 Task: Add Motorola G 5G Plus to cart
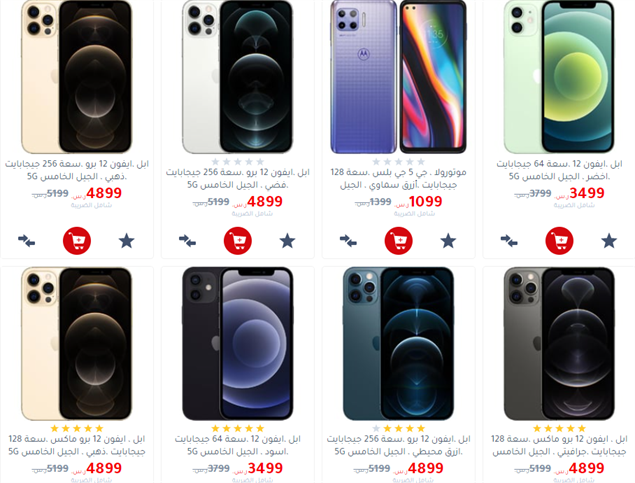[x=398, y=241]
